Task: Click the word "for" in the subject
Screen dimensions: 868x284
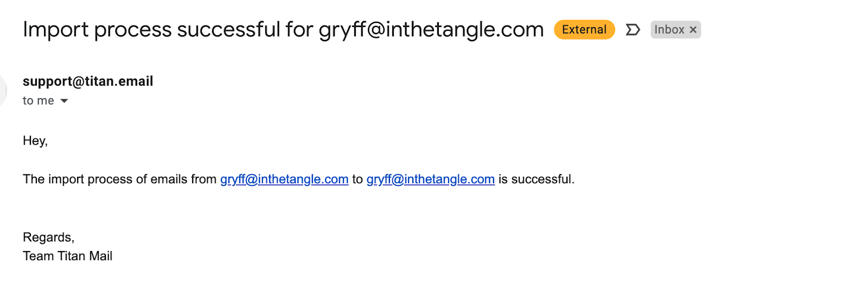Action: click(x=299, y=30)
